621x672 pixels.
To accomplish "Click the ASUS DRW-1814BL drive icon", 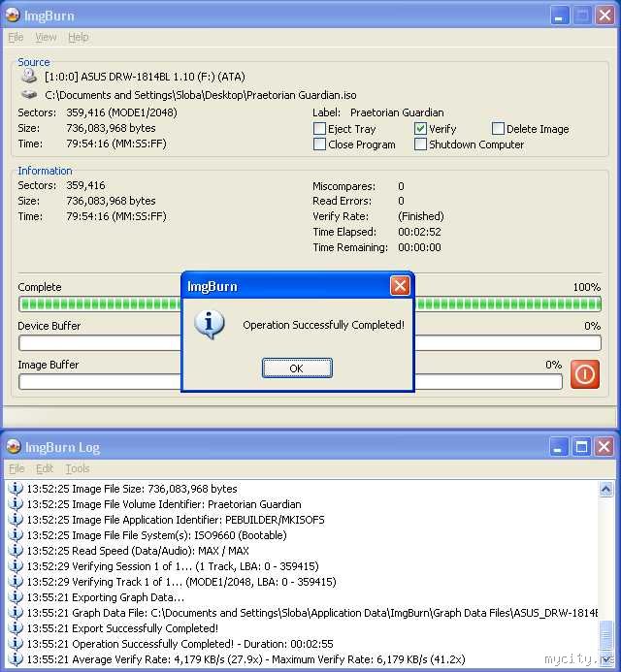I will 29,77.
